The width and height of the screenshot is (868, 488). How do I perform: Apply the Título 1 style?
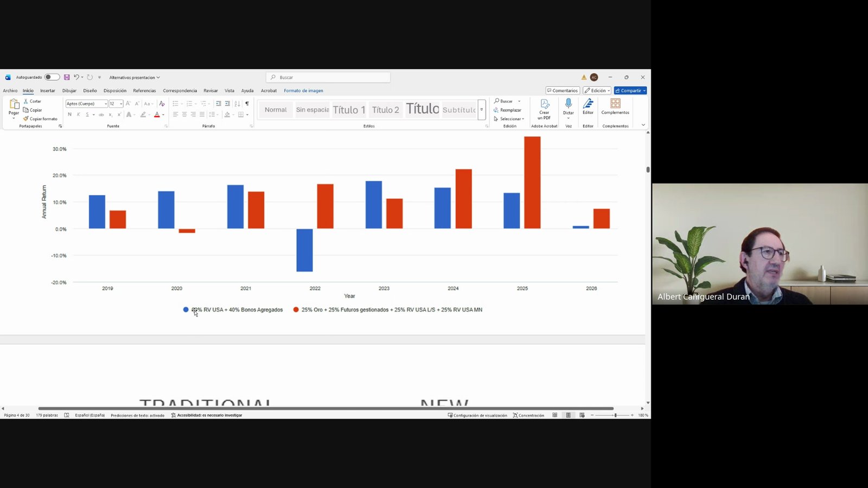(x=349, y=110)
